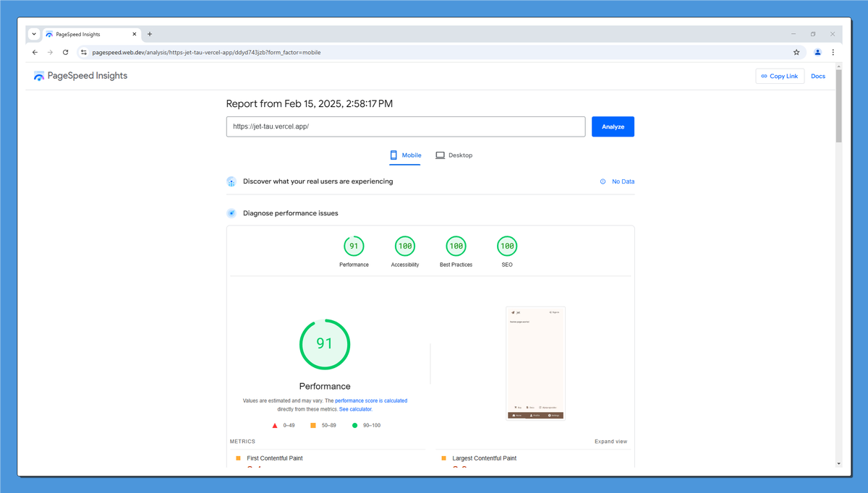Click the large 91 performance gauge
Image resolution: width=868 pixels, height=493 pixels.
pos(325,344)
